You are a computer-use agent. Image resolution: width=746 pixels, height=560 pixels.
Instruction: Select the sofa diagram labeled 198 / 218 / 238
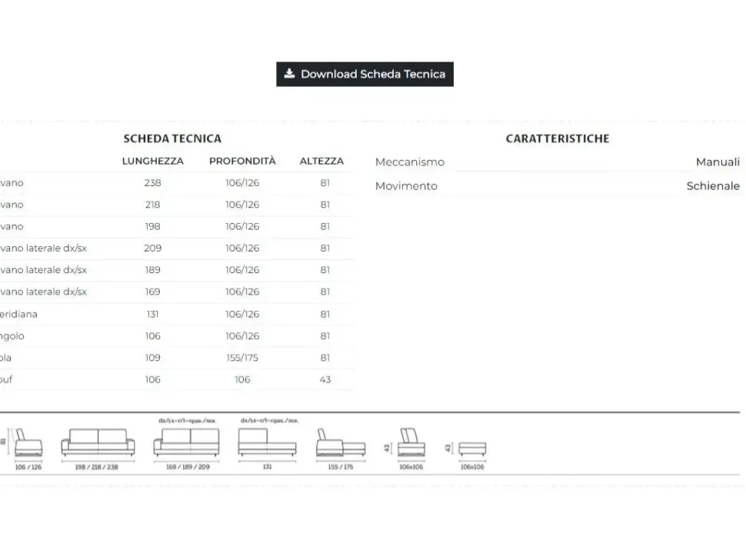[98, 443]
